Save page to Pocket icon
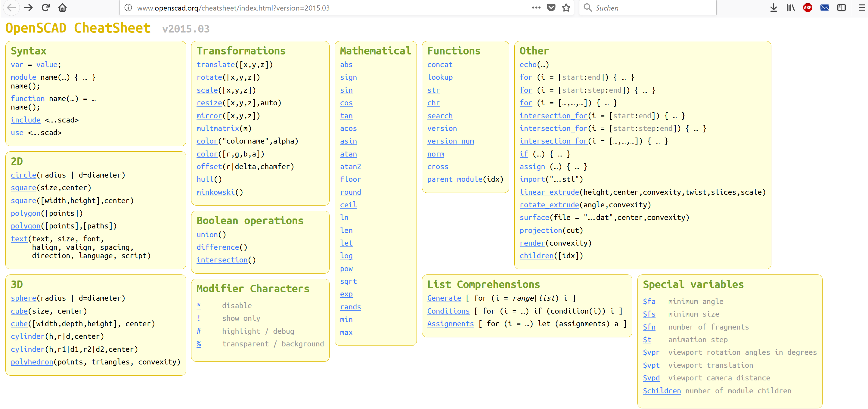This screenshot has width=868, height=409. (x=551, y=8)
